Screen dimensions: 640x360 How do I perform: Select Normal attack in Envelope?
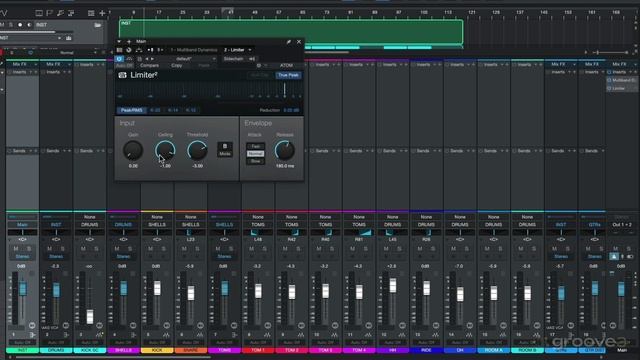tap(256, 153)
